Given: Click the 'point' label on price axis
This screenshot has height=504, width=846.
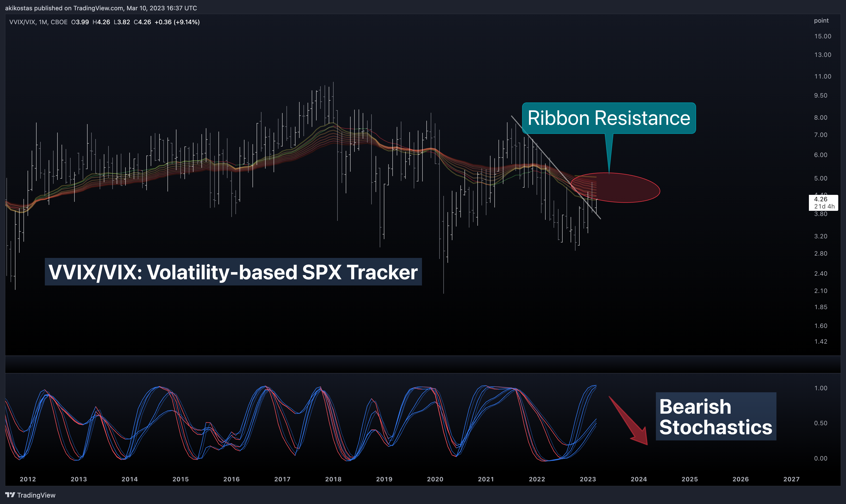Looking at the screenshot, I should coord(821,21).
